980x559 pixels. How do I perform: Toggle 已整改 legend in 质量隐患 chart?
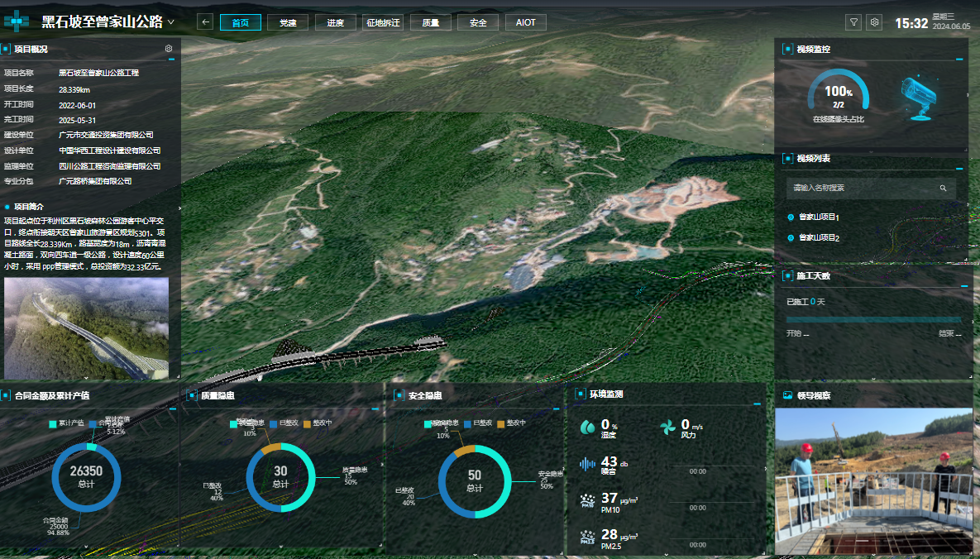coord(283,423)
